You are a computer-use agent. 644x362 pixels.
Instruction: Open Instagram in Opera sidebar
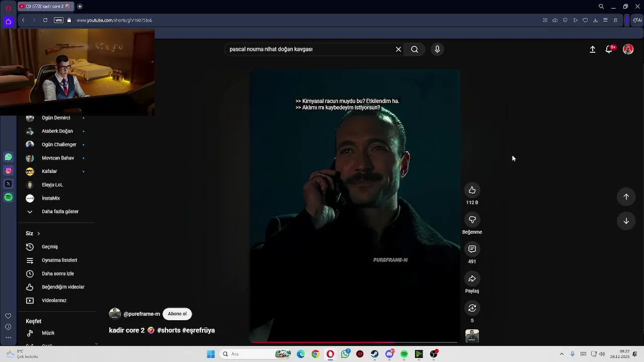pyautogui.click(x=8, y=171)
